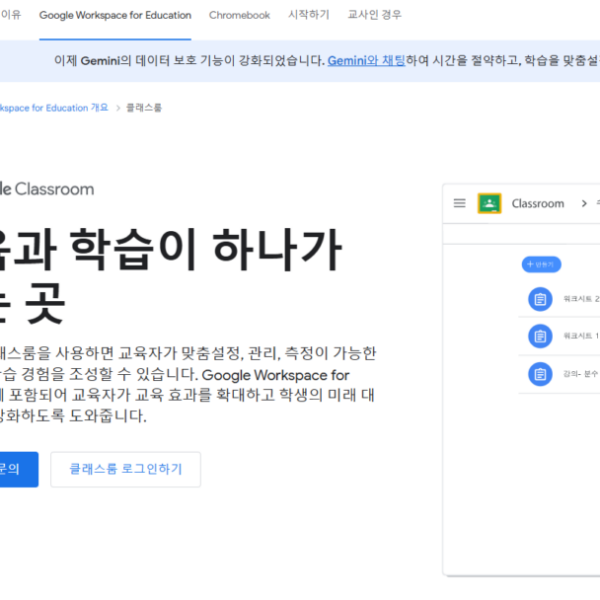
Task: Select the 워크시트 1 row label
Action: point(581,336)
